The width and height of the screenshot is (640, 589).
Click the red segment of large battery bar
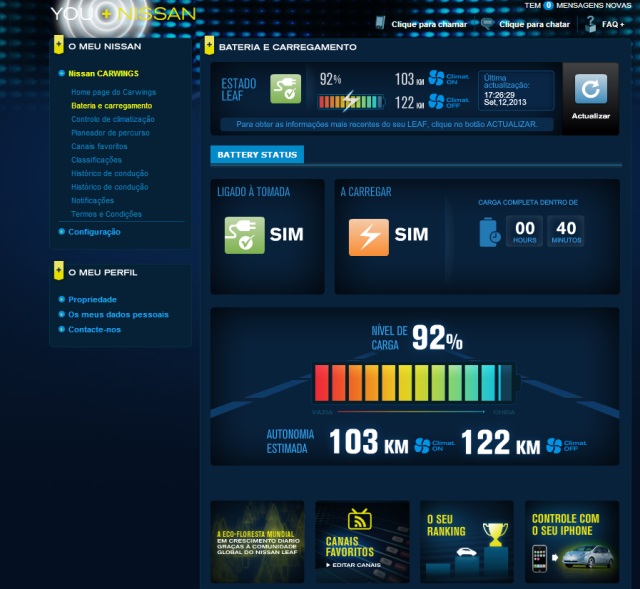point(322,383)
